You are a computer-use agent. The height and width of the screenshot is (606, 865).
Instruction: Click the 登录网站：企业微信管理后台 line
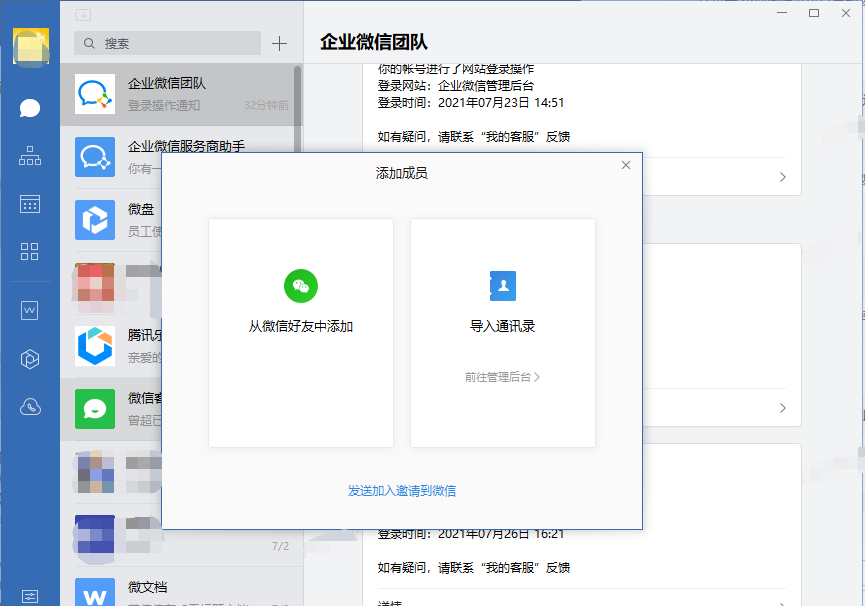456,86
